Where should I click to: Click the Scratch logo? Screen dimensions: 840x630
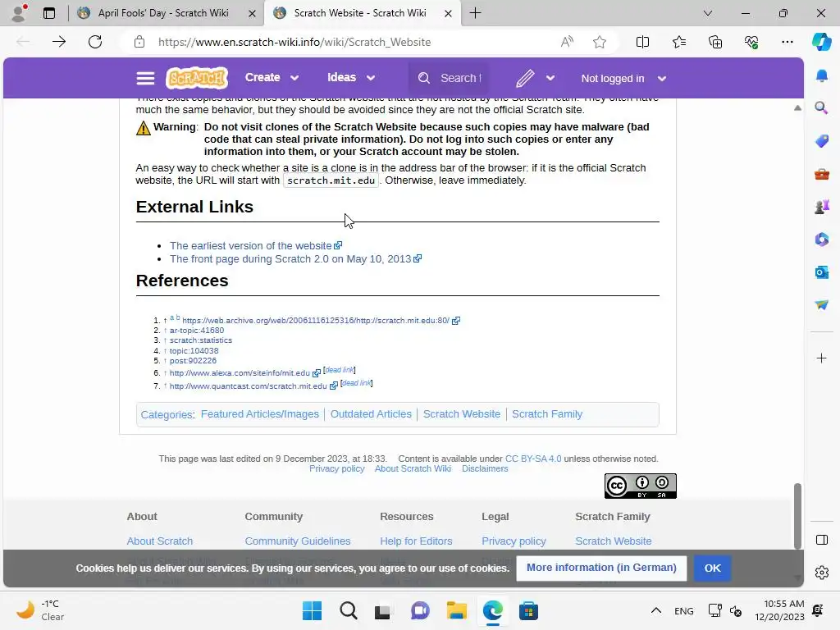tap(197, 78)
